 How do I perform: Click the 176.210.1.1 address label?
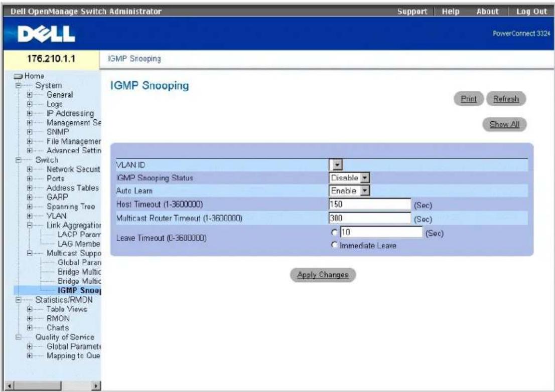click(51, 59)
